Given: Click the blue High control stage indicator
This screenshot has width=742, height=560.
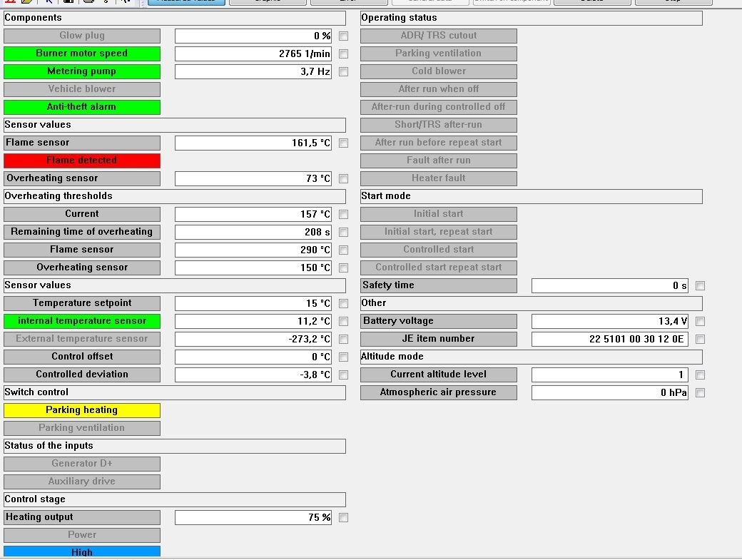Looking at the screenshot, I should point(82,551).
